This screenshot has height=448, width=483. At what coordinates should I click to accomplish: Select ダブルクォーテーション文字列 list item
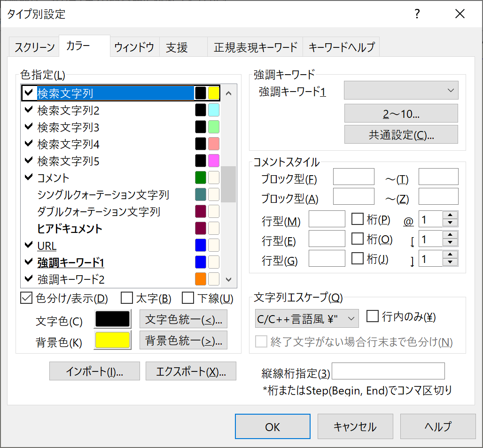120,212
